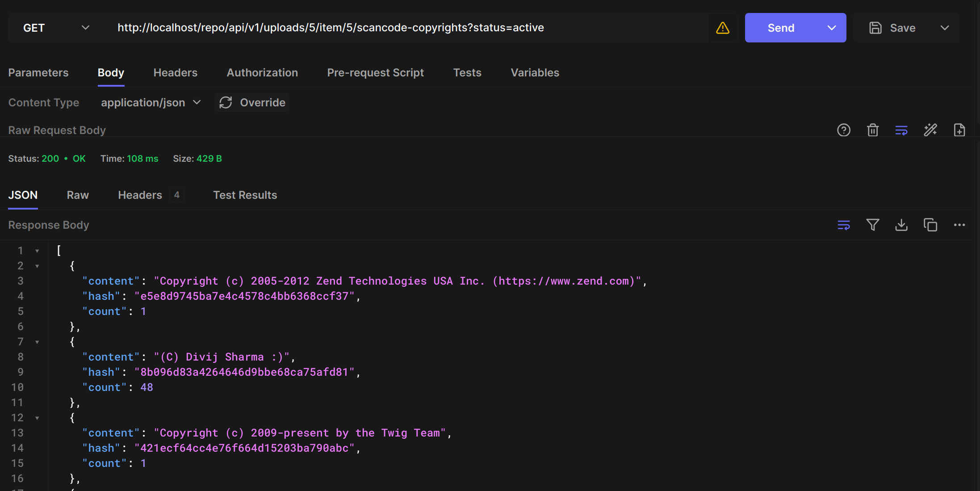The width and height of the screenshot is (980, 491).
Task: Click the hash value 8b096d83a4264646d9bbe68ca75afd81
Action: point(244,372)
